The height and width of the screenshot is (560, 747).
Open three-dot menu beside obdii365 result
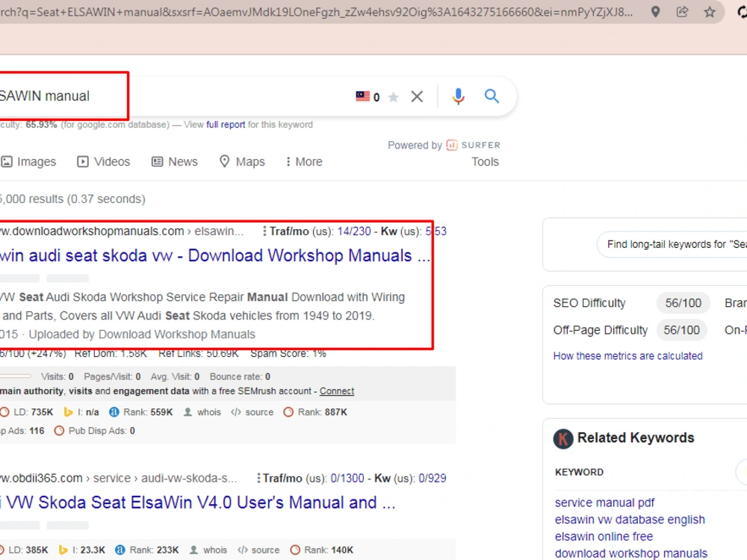point(258,478)
